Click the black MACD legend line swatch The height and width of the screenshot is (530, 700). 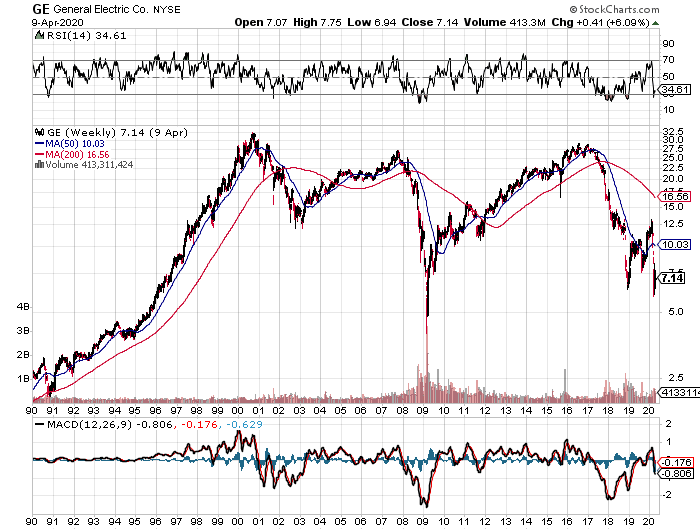[x=40, y=424]
